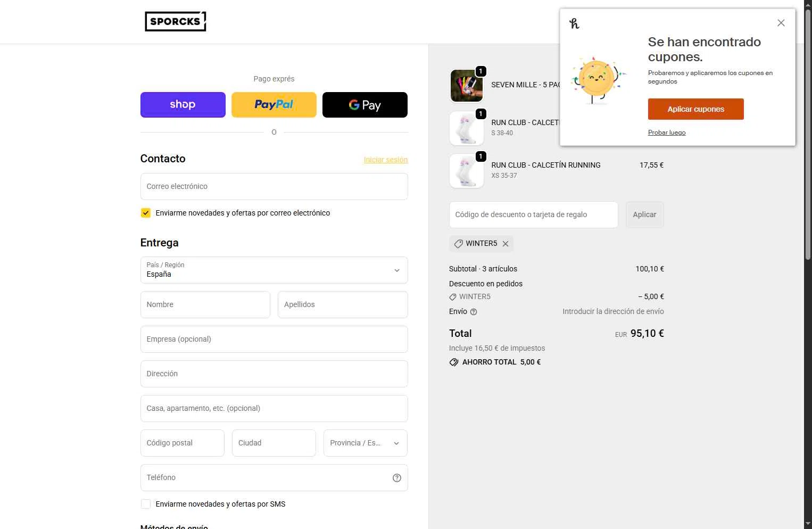
Task: Click the – 5,00 € discount value
Action: tap(651, 296)
